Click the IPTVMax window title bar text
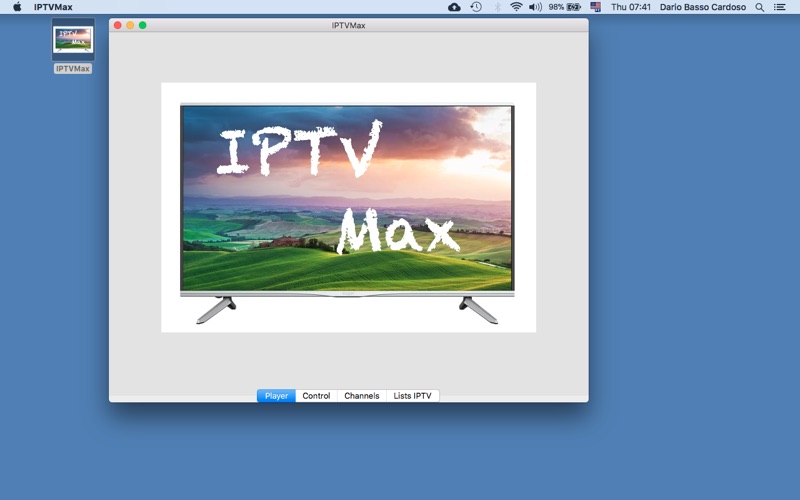Image resolution: width=800 pixels, height=500 pixels. pyautogui.click(x=348, y=25)
